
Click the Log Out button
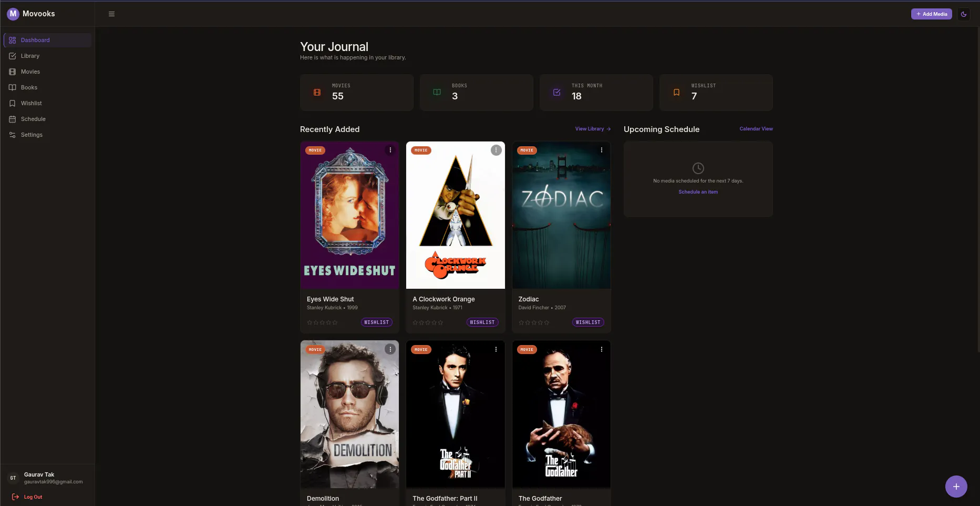28,497
